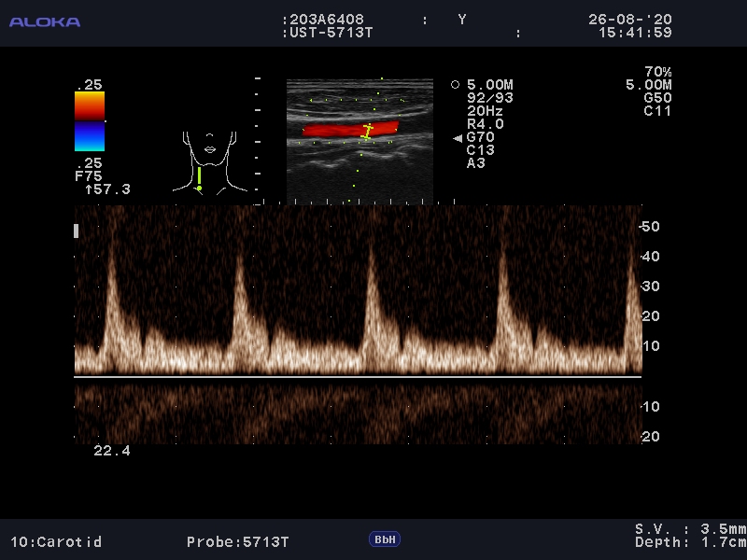747x560 pixels.
Task: Click the 15:41:59 time display
Action: point(635,33)
